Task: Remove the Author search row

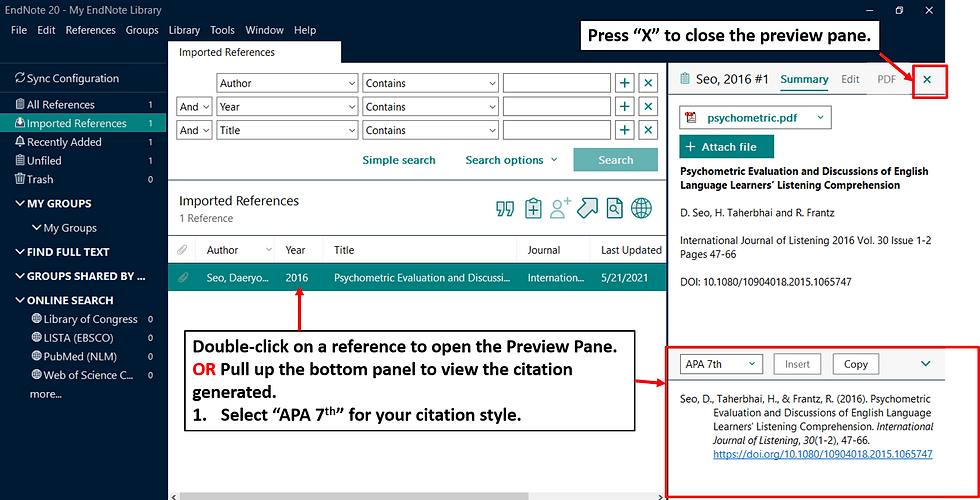Action: [x=648, y=83]
